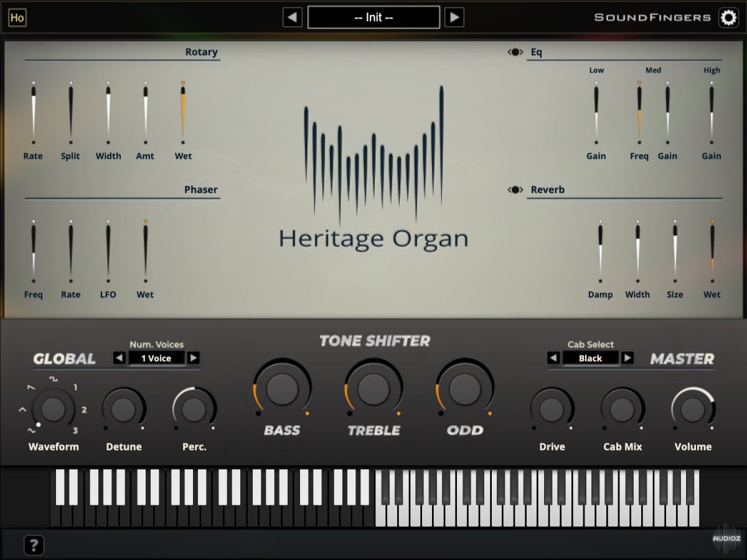747x560 pixels.
Task: Click the Reverb Size slider
Action: [x=675, y=251]
